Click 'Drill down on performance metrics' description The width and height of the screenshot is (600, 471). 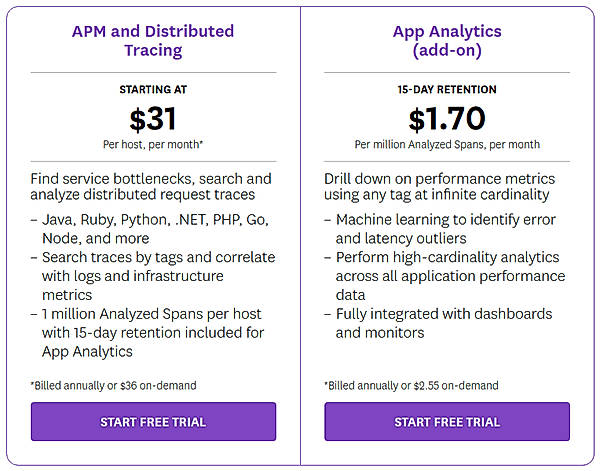tap(439, 187)
